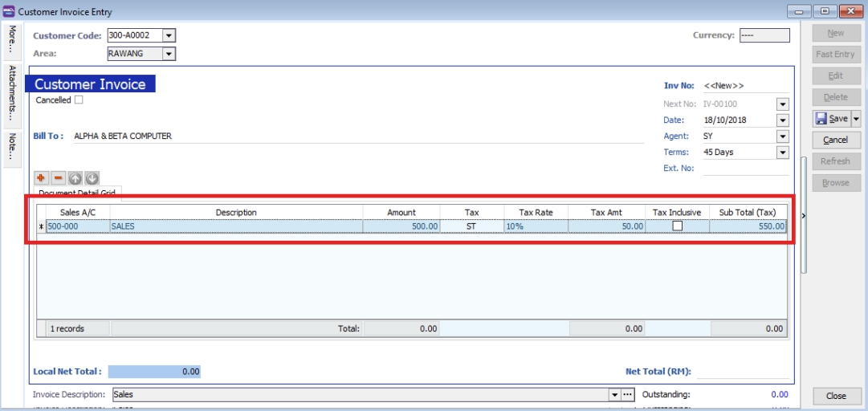868x411 pixels.
Task: Click Outstanding value 0.00
Action: point(779,394)
